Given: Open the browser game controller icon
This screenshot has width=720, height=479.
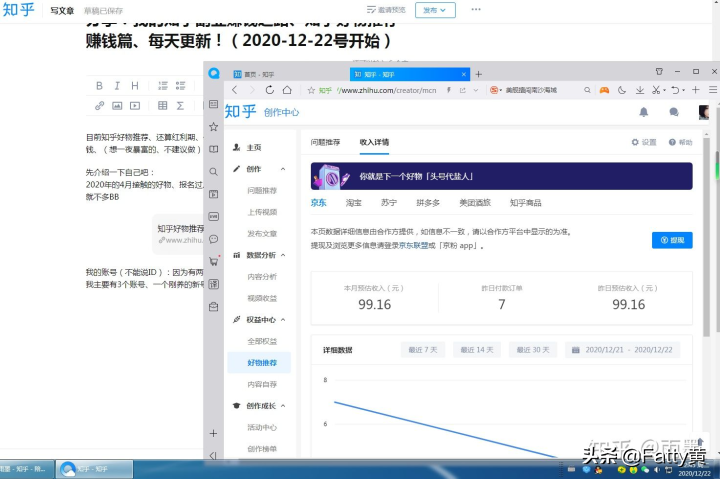Looking at the screenshot, I should pyautogui.click(x=604, y=90).
